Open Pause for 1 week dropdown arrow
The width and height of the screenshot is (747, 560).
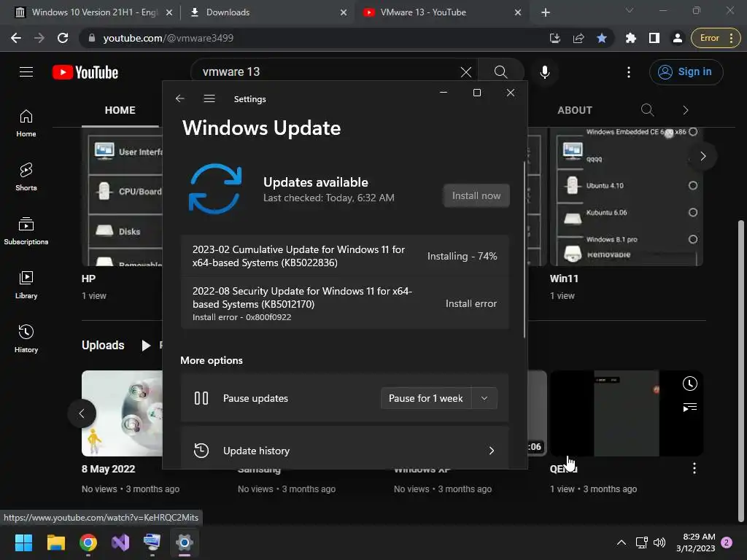click(x=484, y=399)
